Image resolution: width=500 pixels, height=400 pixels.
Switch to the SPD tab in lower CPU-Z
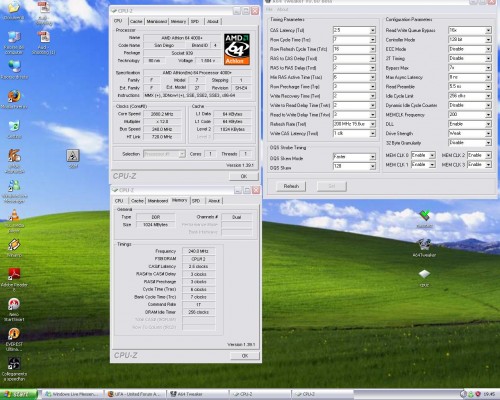tap(196, 201)
